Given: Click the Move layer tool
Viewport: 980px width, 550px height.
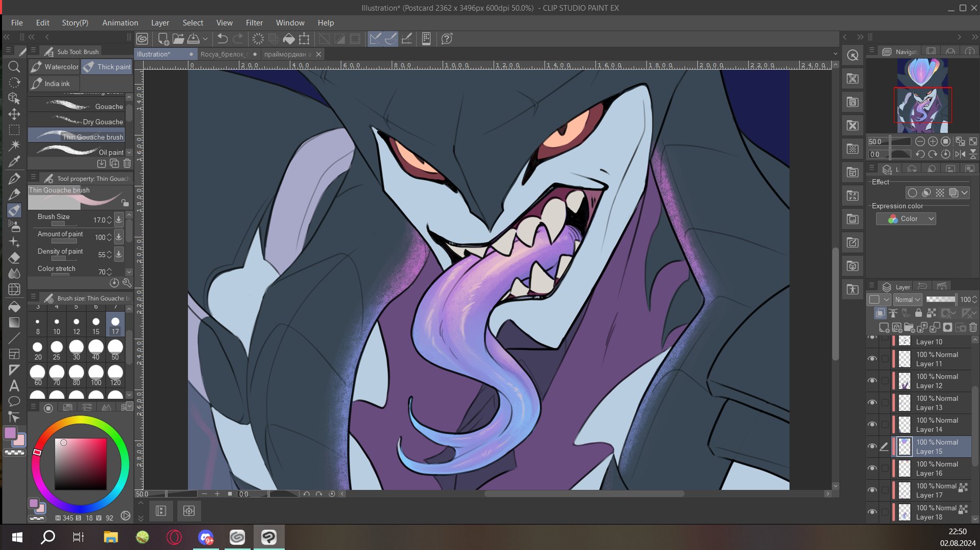Looking at the screenshot, I should coord(14,114).
